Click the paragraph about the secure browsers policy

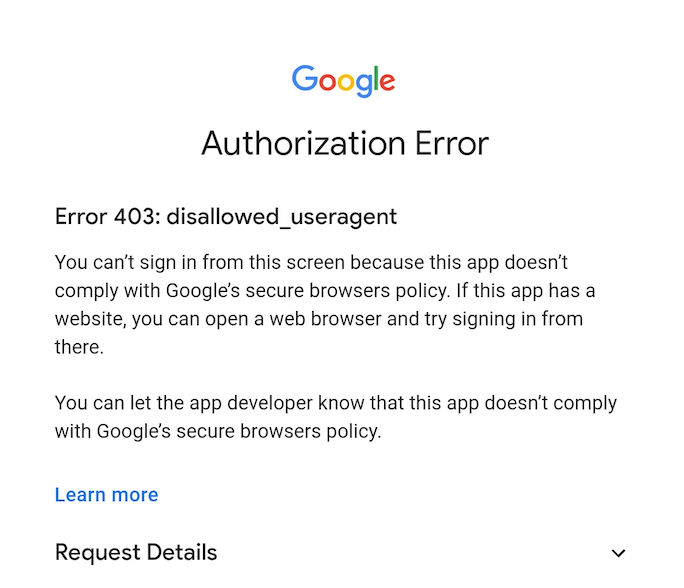tap(325, 304)
